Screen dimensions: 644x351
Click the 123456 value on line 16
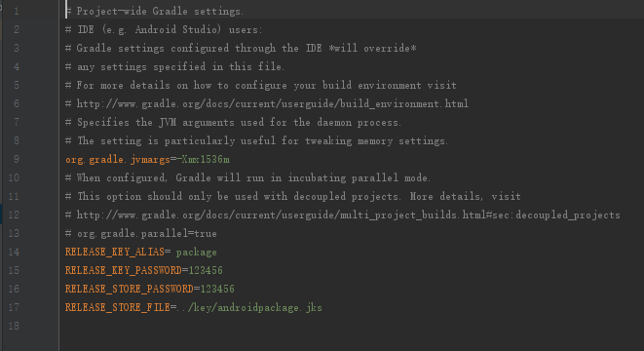[217, 289]
